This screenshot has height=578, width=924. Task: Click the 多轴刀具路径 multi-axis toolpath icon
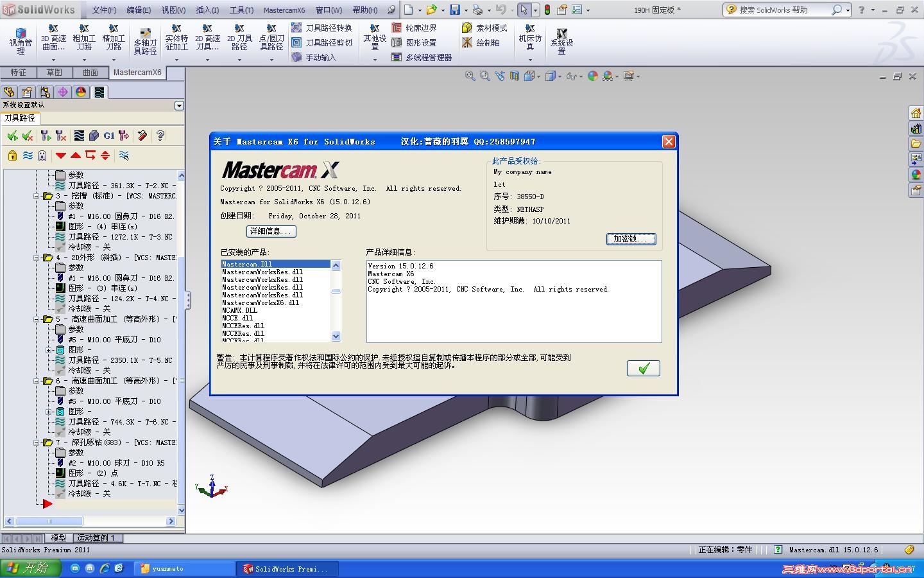click(x=145, y=40)
